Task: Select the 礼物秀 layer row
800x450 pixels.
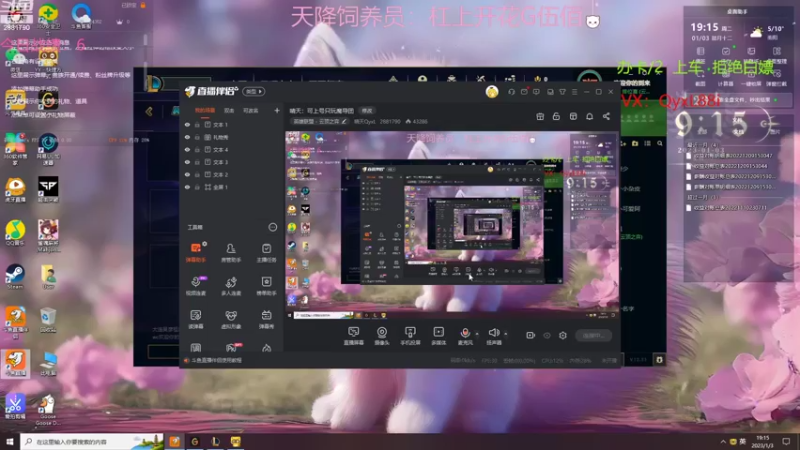Action: [231, 137]
